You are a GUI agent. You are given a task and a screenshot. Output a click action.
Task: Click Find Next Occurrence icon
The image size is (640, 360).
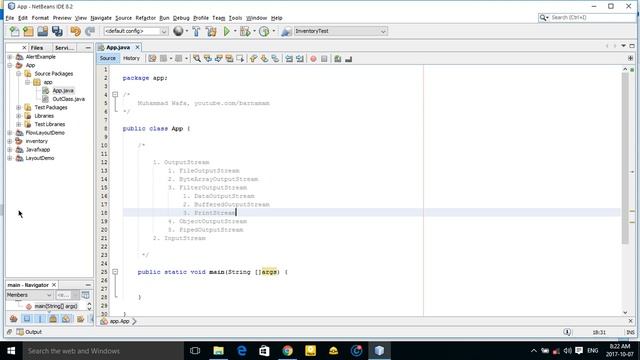[x=219, y=59]
